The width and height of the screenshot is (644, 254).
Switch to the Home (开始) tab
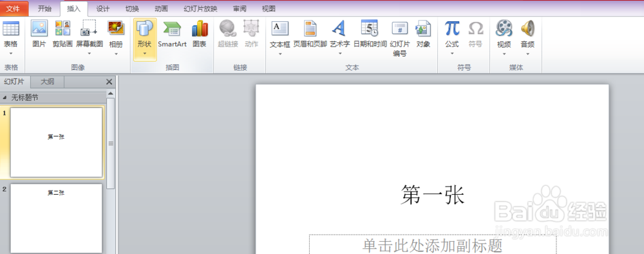(44, 8)
